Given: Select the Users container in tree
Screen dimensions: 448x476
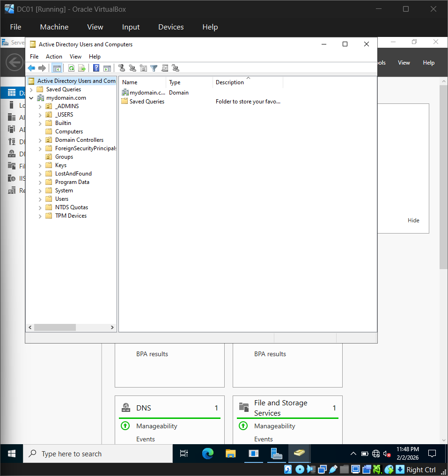Looking at the screenshot, I should pos(61,199).
